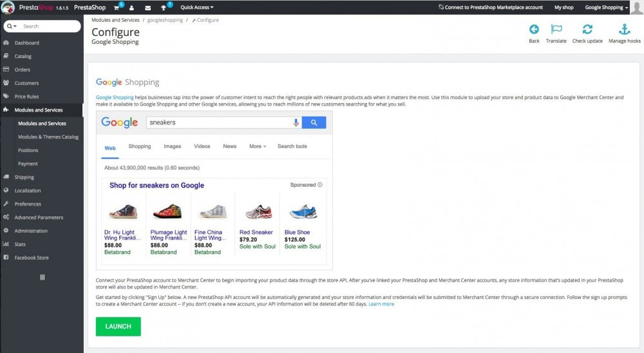Click the Blue Shoe product title
The width and height of the screenshot is (644, 353).
click(x=297, y=232)
